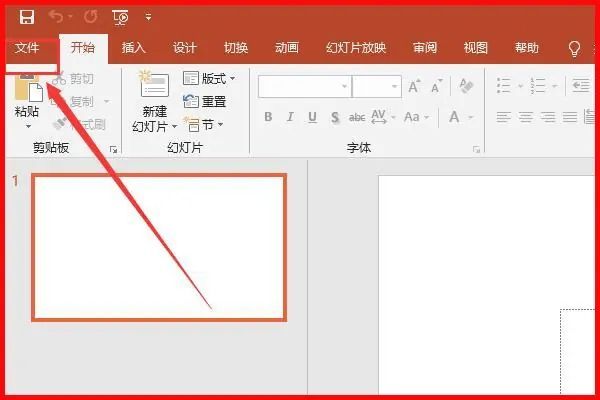Open the bullets dropdown arrow
600x400 pixels.
pyautogui.click(x=520, y=86)
